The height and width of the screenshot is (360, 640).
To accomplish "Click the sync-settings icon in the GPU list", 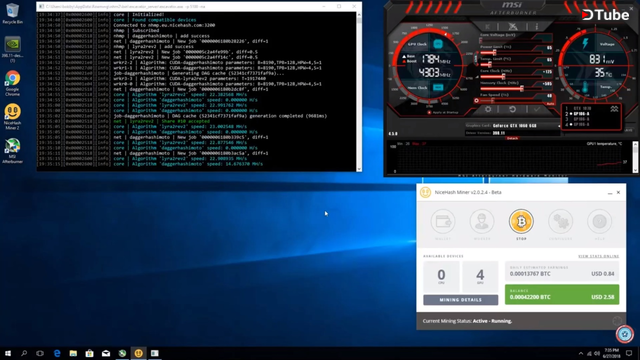I will coord(614,109).
